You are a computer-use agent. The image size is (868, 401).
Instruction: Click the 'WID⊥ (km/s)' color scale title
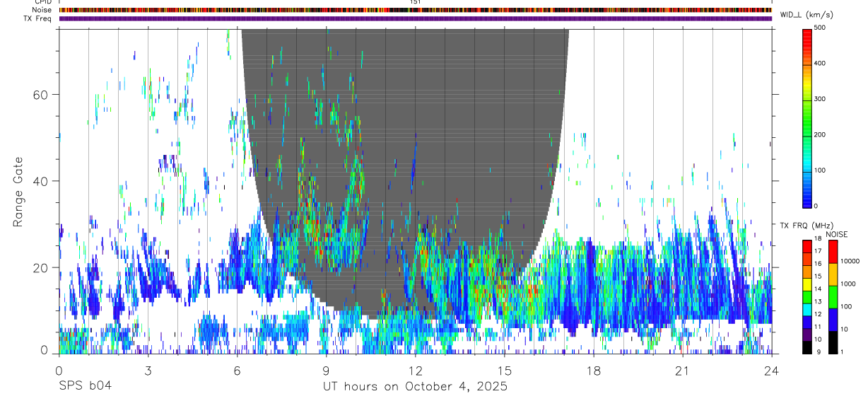point(807,16)
